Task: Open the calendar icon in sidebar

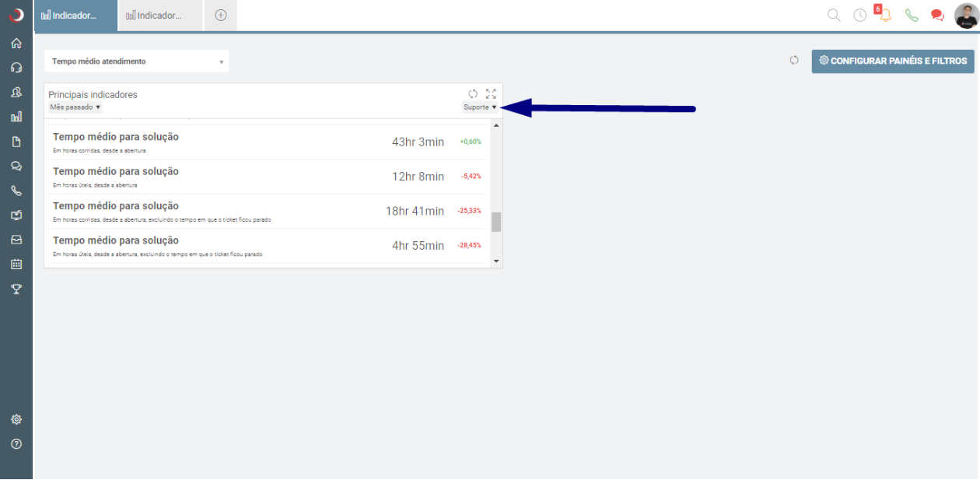Action: pos(16,265)
